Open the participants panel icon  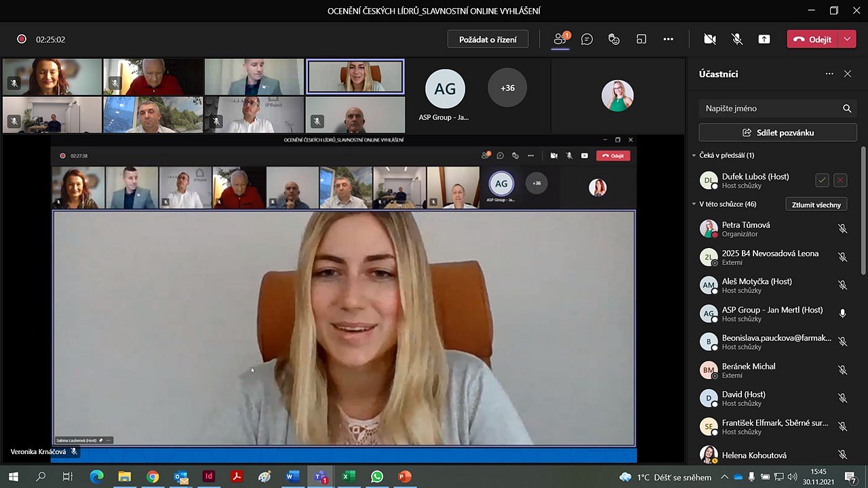pyautogui.click(x=560, y=39)
